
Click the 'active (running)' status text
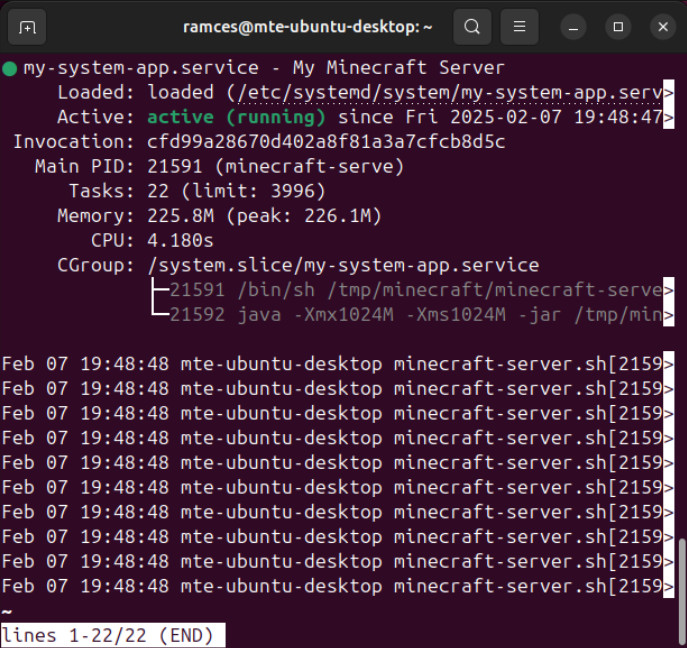(x=236, y=117)
